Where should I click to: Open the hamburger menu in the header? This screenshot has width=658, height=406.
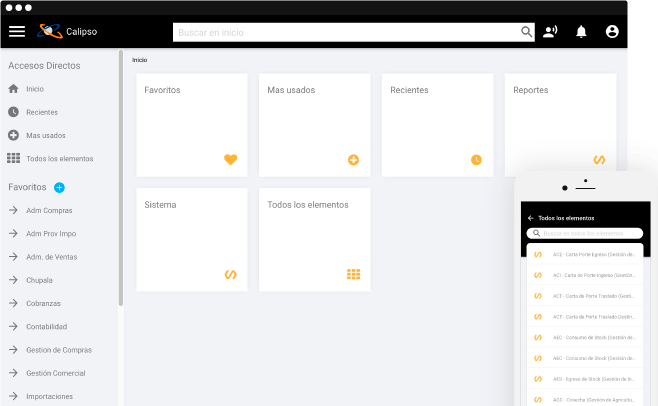point(17,31)
